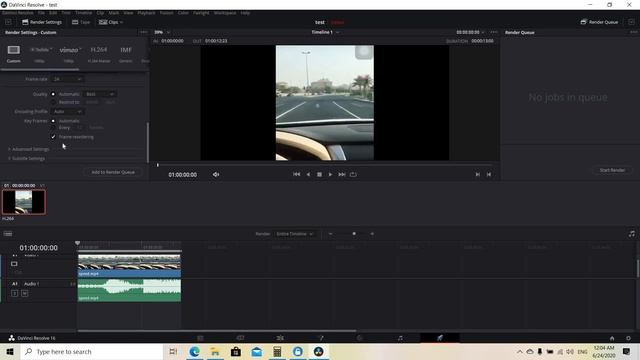Switch to the Edit page icon

[x=280, y=338]
